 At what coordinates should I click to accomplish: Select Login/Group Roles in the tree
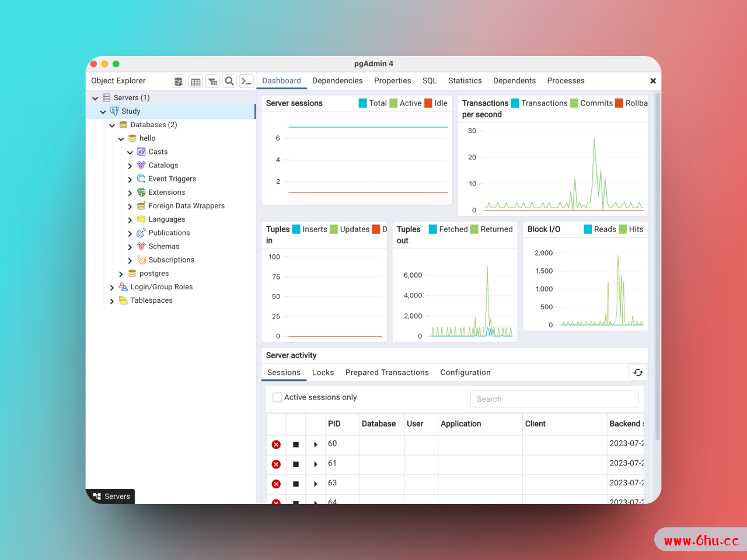point(161,287)
